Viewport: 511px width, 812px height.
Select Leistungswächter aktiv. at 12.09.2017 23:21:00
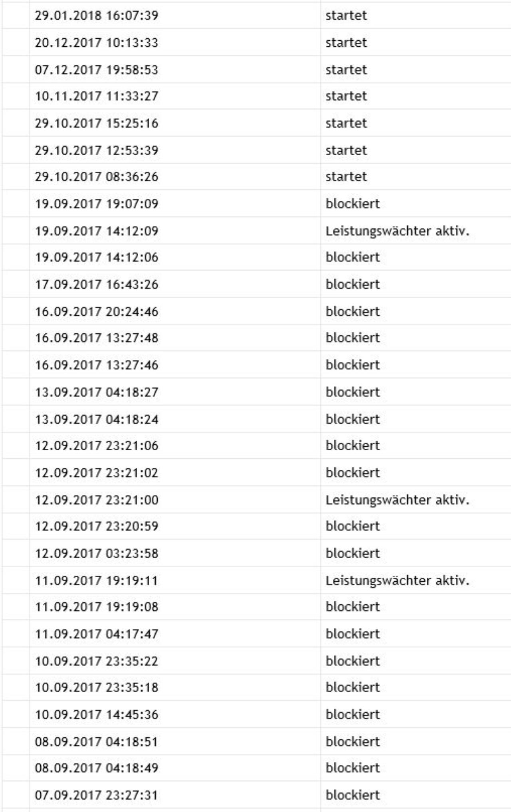[x=397, y=500]
